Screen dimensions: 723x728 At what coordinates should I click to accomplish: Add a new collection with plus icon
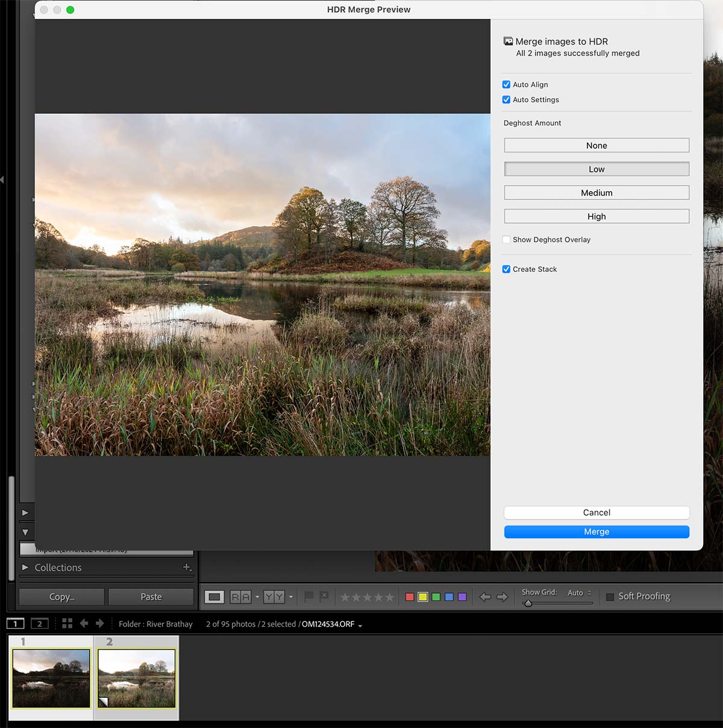coord(187,567)
